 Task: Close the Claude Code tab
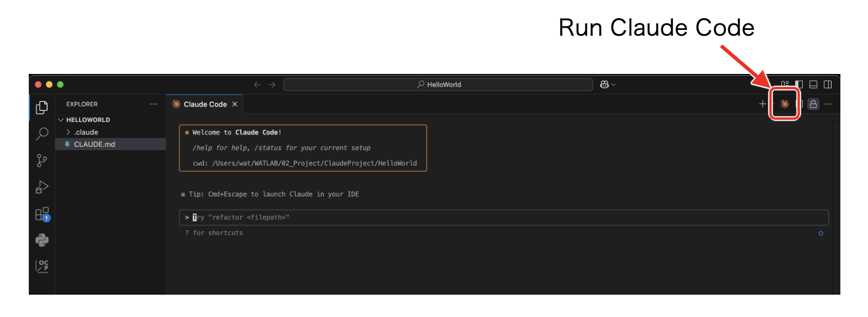coord(234,104)
